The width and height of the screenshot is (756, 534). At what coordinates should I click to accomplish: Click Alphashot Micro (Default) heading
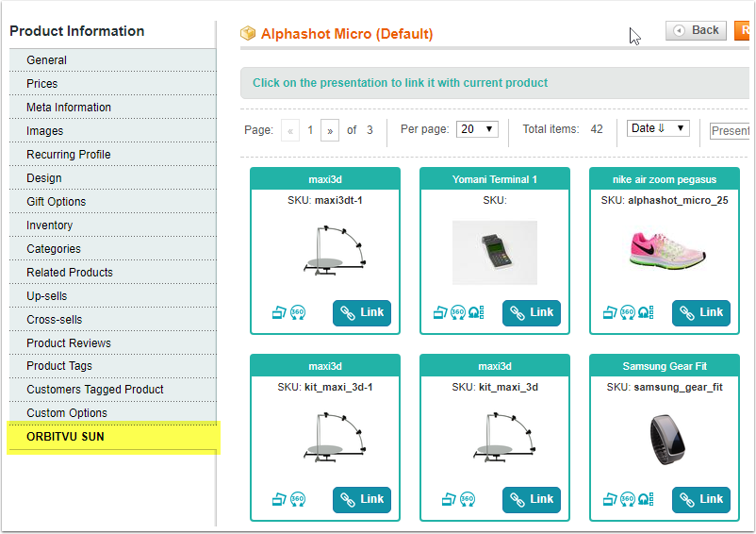click(347, 34)
